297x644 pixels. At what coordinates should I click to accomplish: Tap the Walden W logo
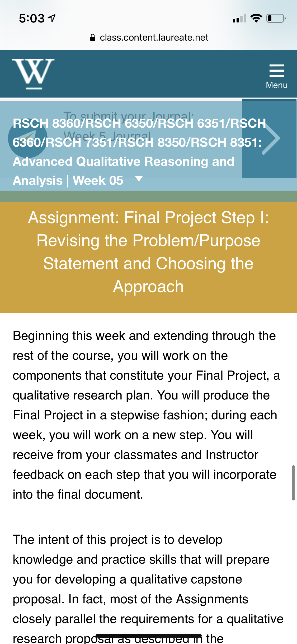pos(33,74)
